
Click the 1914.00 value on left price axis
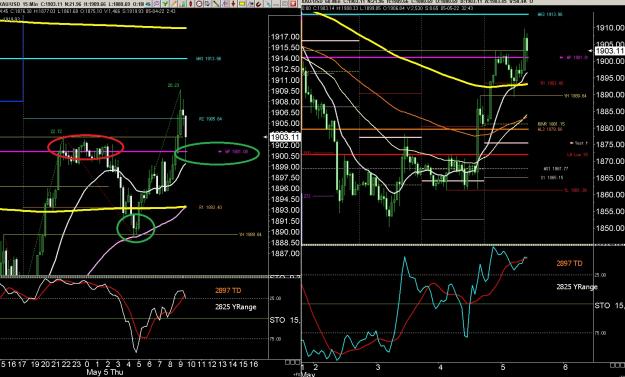pos(285,58)
